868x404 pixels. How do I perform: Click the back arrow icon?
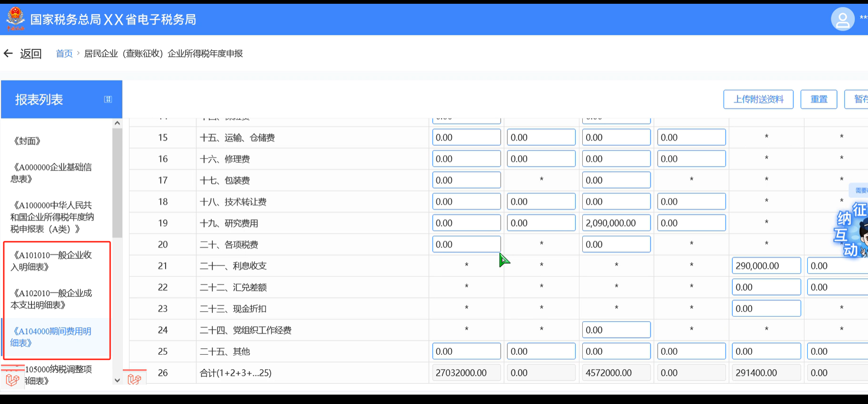point(8,53)
